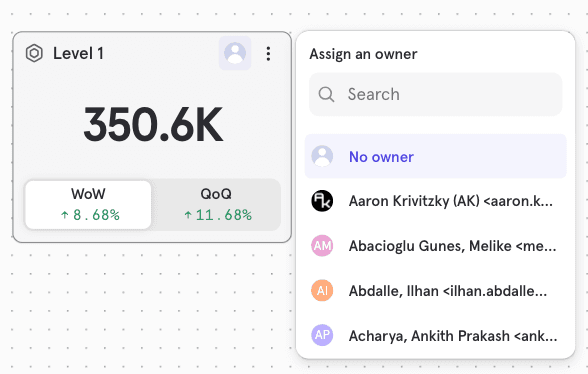
Task: Click the orange AI avatar
Action: click(x=322, y=290)
